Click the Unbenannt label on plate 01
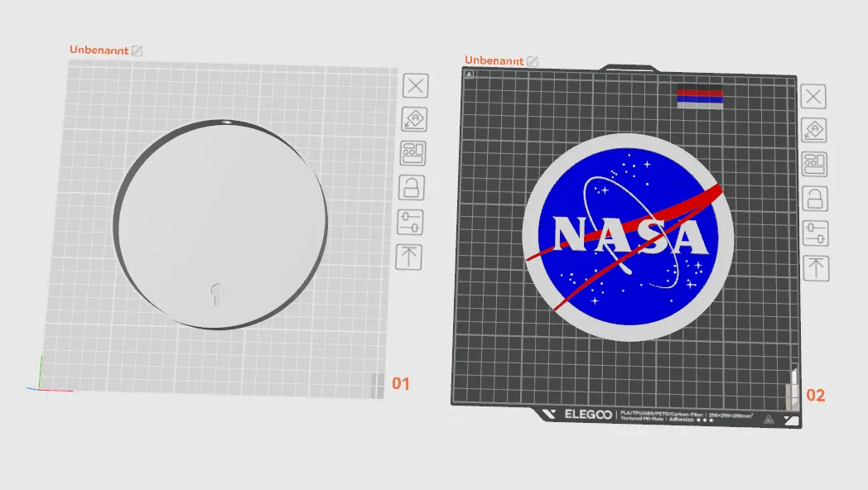868x490 pixels. [99, 50]
